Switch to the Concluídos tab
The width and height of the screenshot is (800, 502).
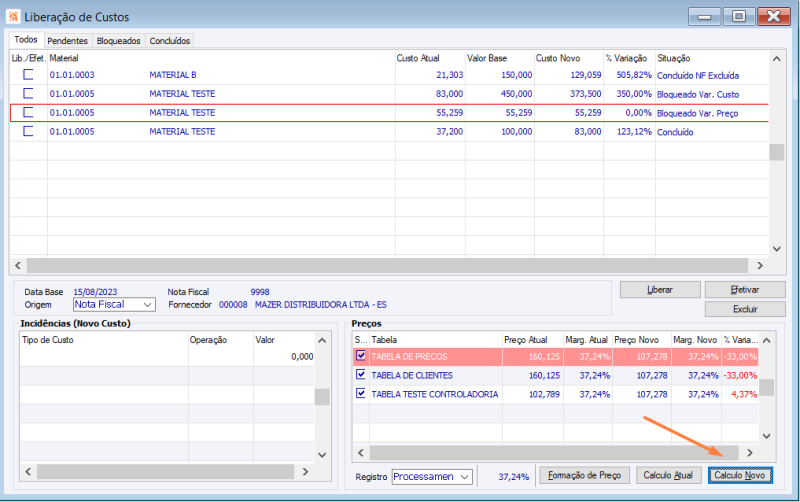click(169, 41)
